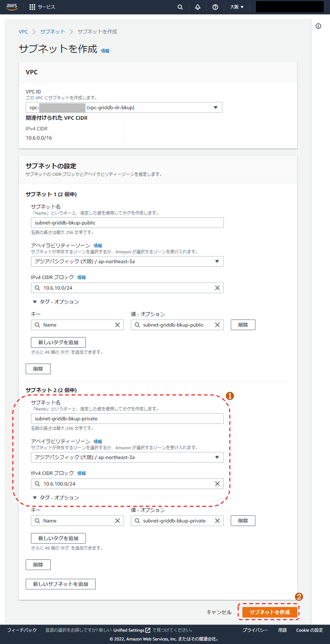
Task: Click the search magnifier in top bar
Action: [180, 7]
